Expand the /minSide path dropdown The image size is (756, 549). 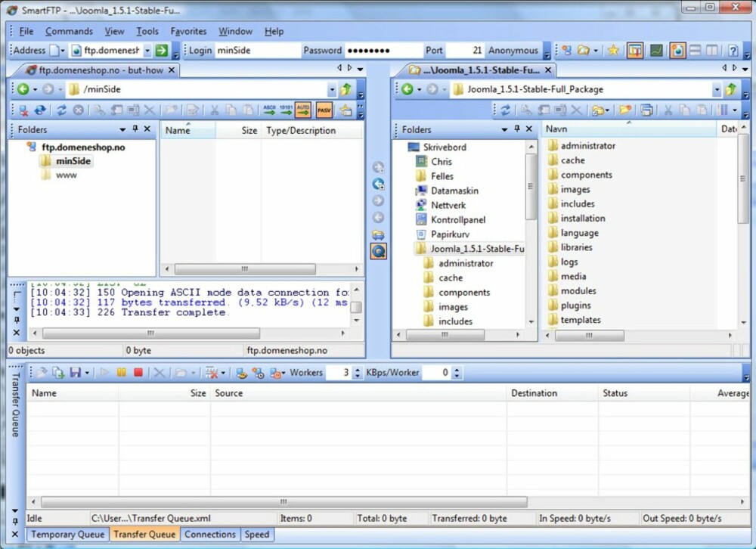coord(332,89)
